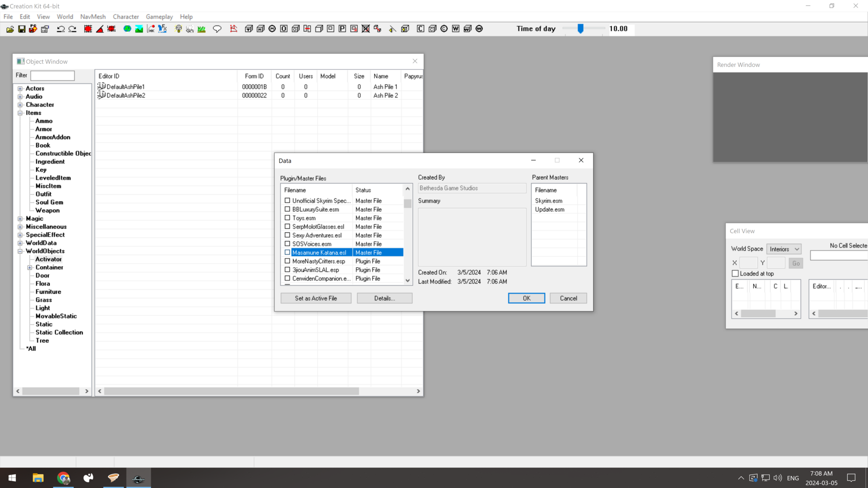Click the boxed letter W toolbar icon
The width and height of the screenshot is (868, 488).
click(x=456, y=29)
